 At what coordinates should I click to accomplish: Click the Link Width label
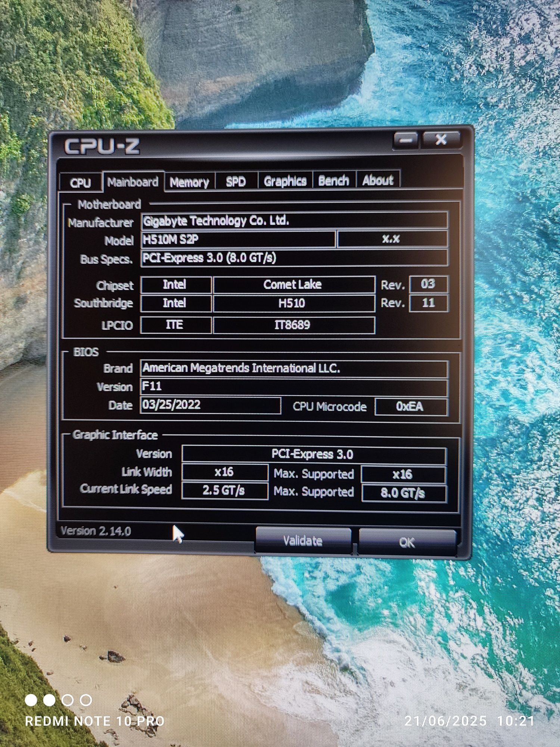tap(147, 472)
